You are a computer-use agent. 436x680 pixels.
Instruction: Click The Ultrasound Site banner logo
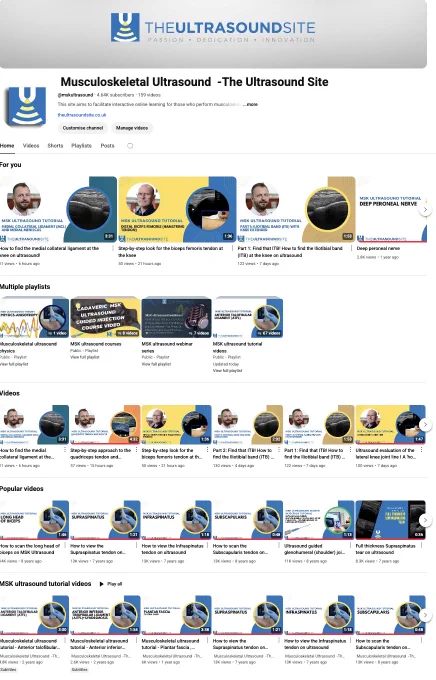pyautogui.click(x=213, y=28)
